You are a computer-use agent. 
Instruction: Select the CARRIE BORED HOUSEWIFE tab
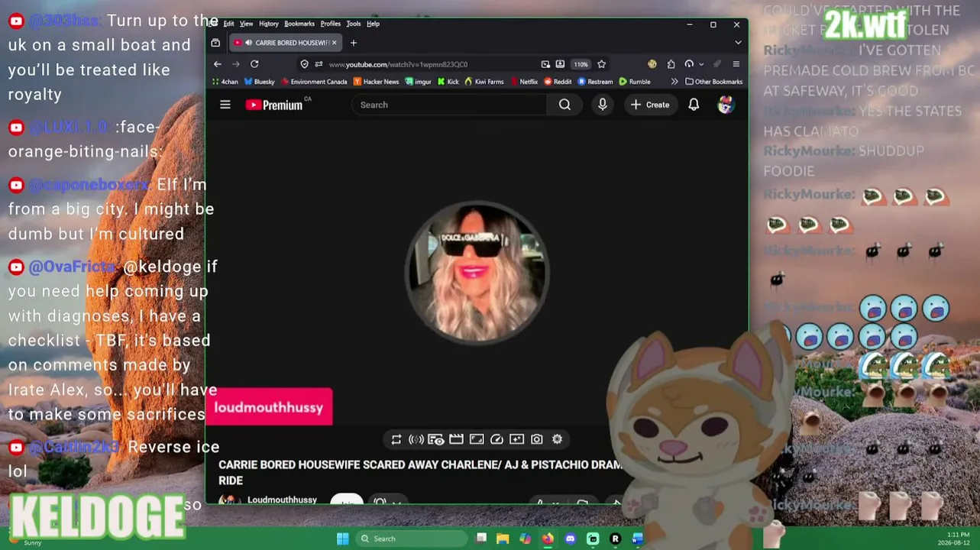tap(286, 43)
